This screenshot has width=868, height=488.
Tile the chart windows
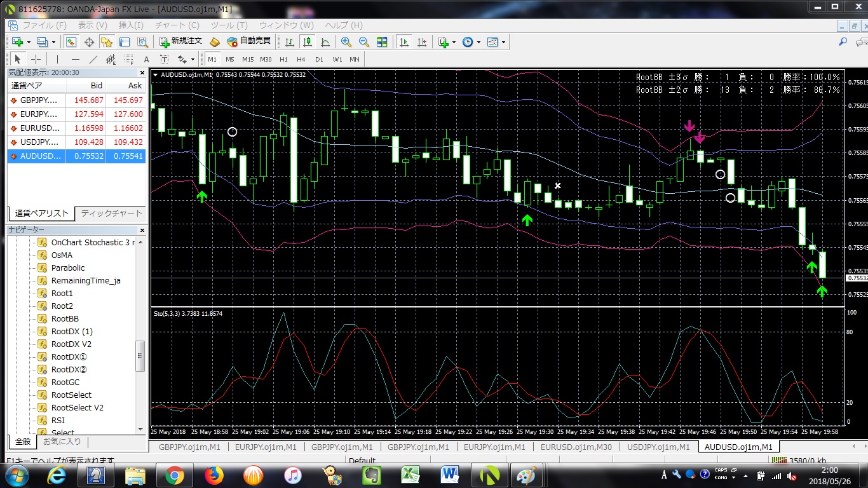click(381, 42)
